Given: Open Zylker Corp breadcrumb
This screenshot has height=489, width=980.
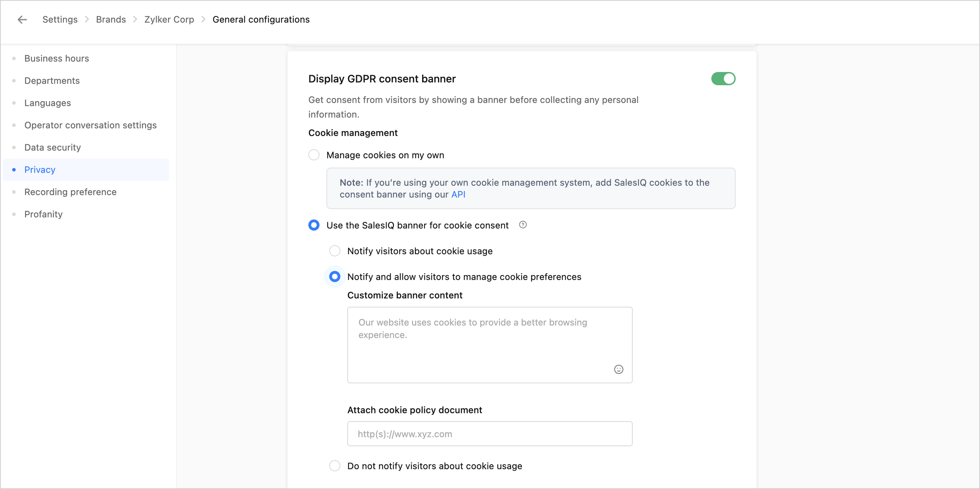Looking at the screenshot, I should (169, 19).
